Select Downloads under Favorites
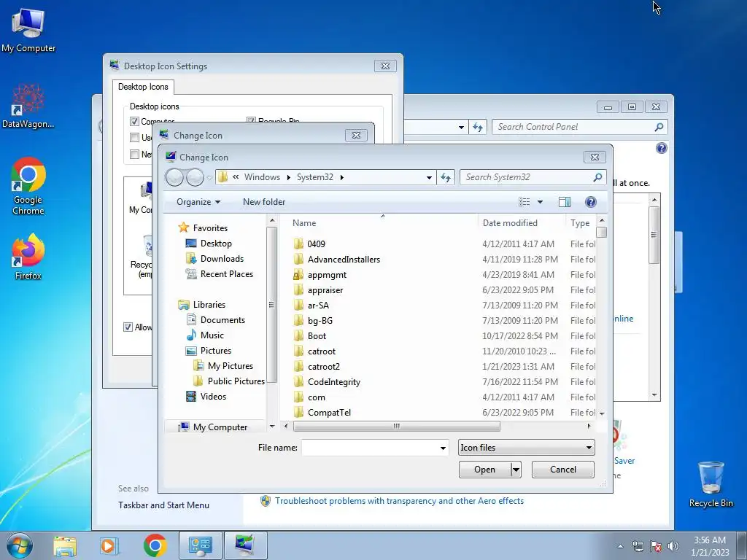 pyautogui.click(x=222, y=259)
